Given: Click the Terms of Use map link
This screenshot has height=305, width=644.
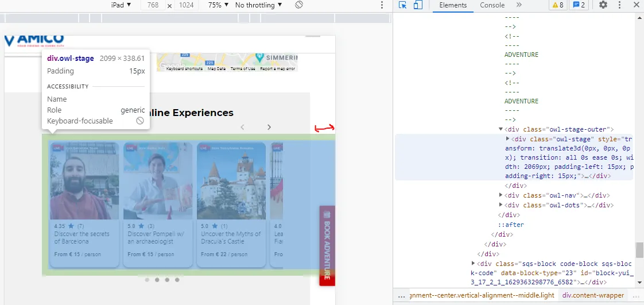Looking at the screenshot, I should (242, 69).
